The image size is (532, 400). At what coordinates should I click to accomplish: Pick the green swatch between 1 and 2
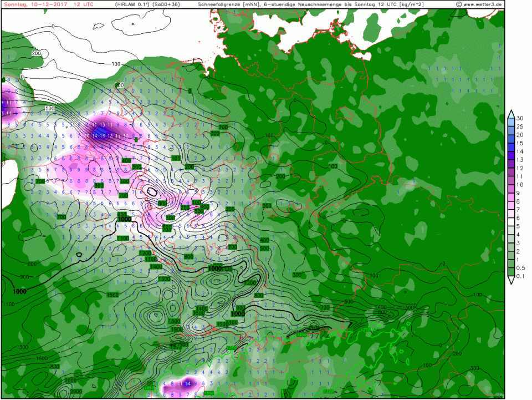tap(511, 255)
